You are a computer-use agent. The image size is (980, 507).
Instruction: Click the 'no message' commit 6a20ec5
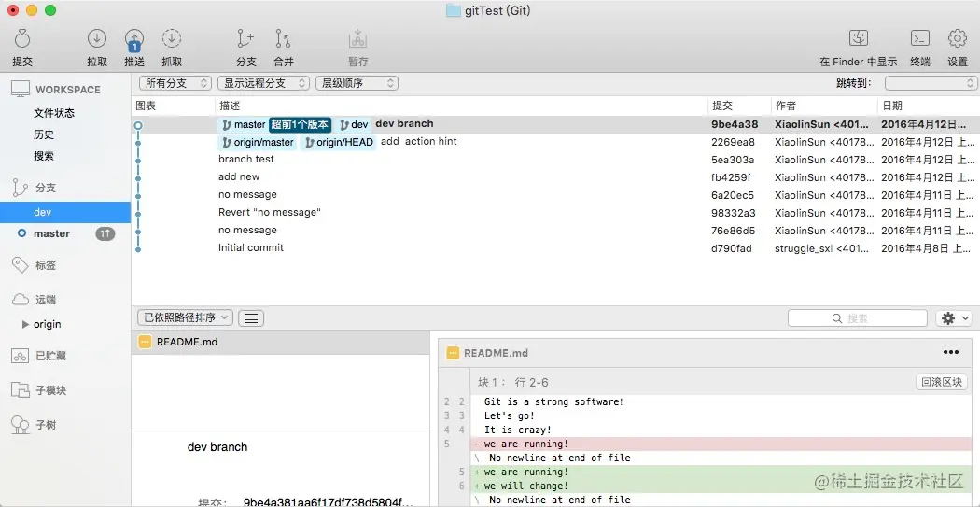click(555, 194)
